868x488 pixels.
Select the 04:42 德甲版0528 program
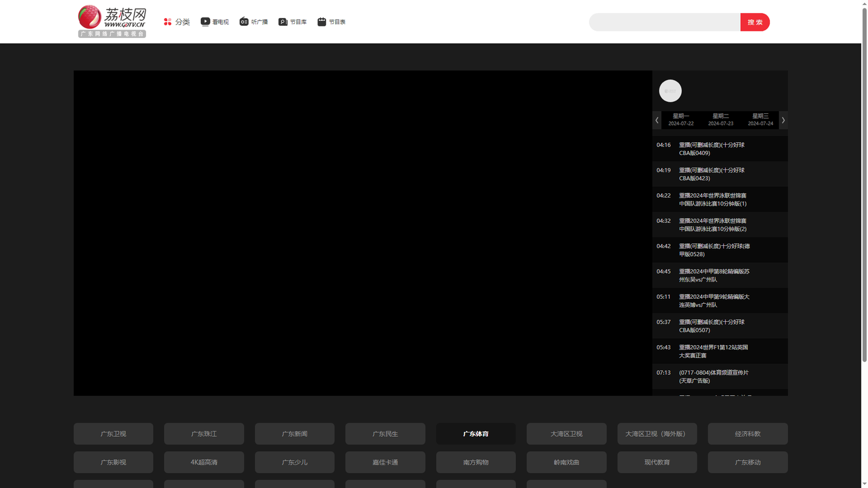720,250
